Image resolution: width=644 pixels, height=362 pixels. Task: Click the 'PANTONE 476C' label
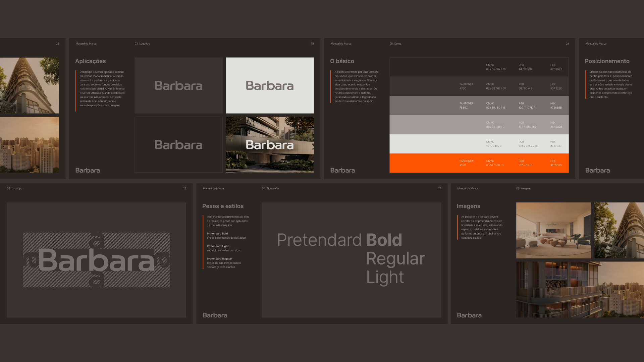[x=466, y=86]
